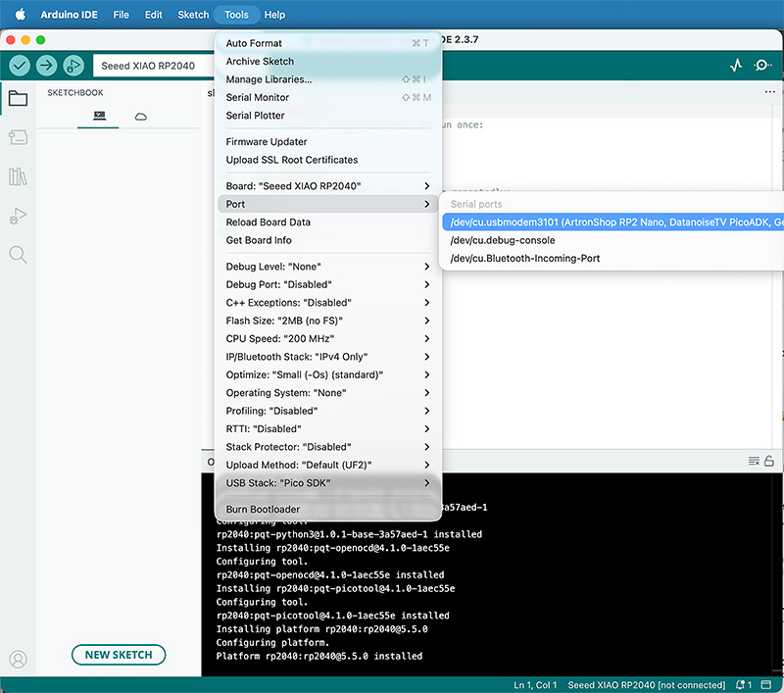Viewport: 784px width, 693px height.
Task: Open the Debug sidebar icon
Action: click(18, 216)
